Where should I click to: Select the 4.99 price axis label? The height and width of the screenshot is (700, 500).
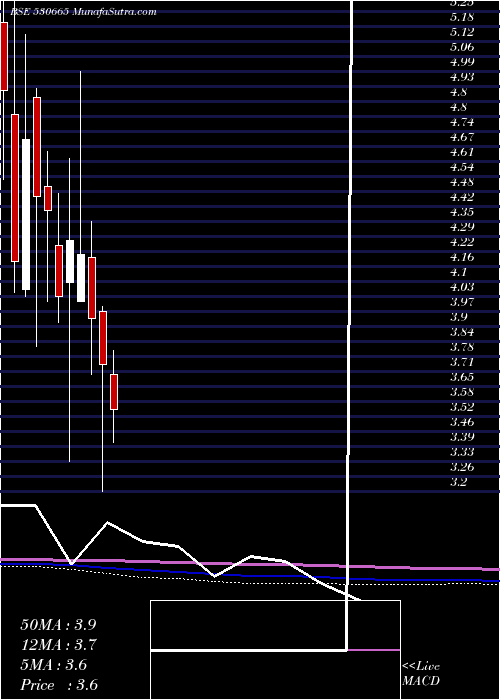pos(462,62)
